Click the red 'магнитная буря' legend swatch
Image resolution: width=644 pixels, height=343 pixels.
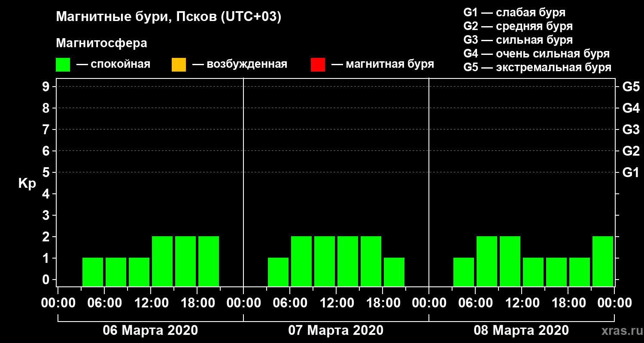click(x=318, y=65)
